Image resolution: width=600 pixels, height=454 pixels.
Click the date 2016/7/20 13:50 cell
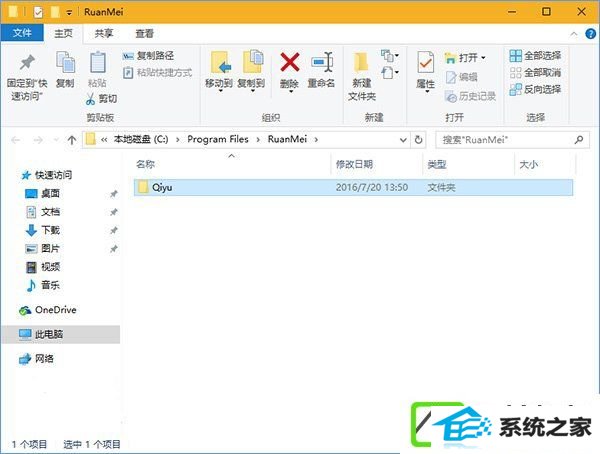(x=372, y=188)
